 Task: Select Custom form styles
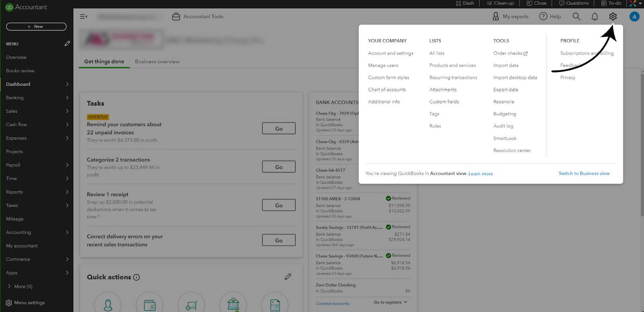tap(388, 78)
